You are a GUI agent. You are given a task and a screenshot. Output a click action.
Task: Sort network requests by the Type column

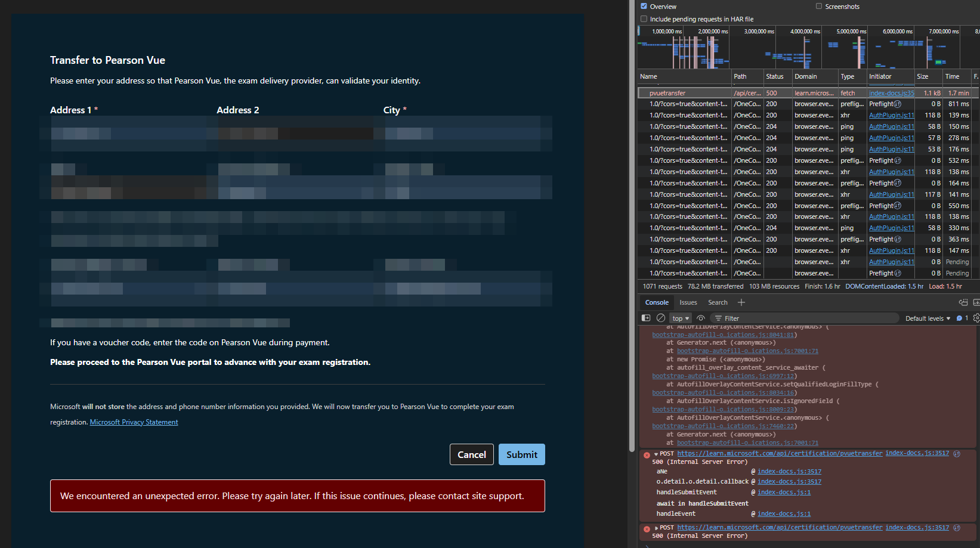pos(852,76)
